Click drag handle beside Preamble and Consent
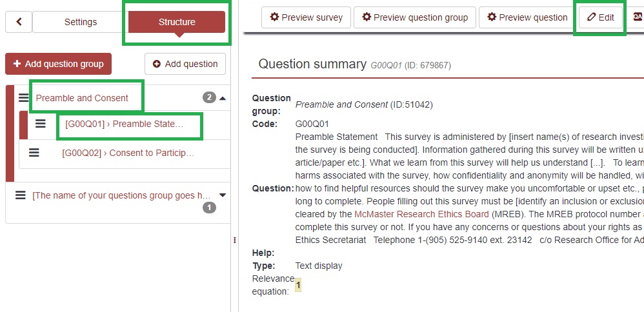This screenshot has width=644, height=312. click(24, 98)
